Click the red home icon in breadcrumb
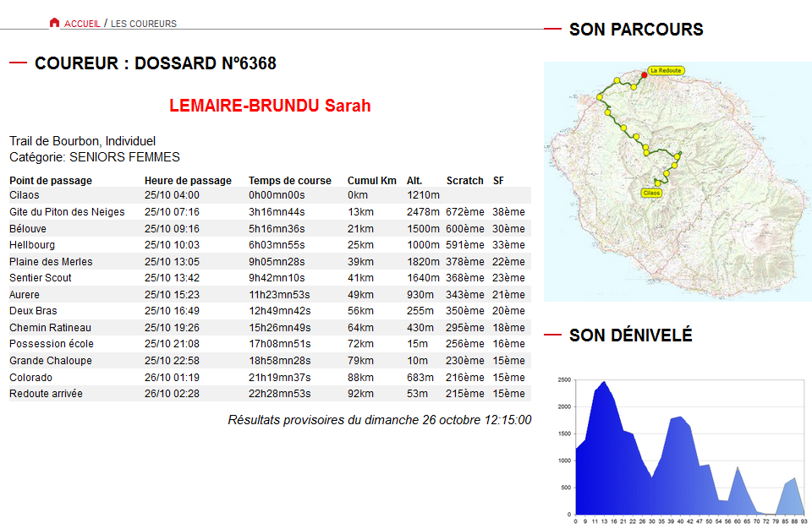Viewport: 812px width, 529px height. click(x=55, y=23)
